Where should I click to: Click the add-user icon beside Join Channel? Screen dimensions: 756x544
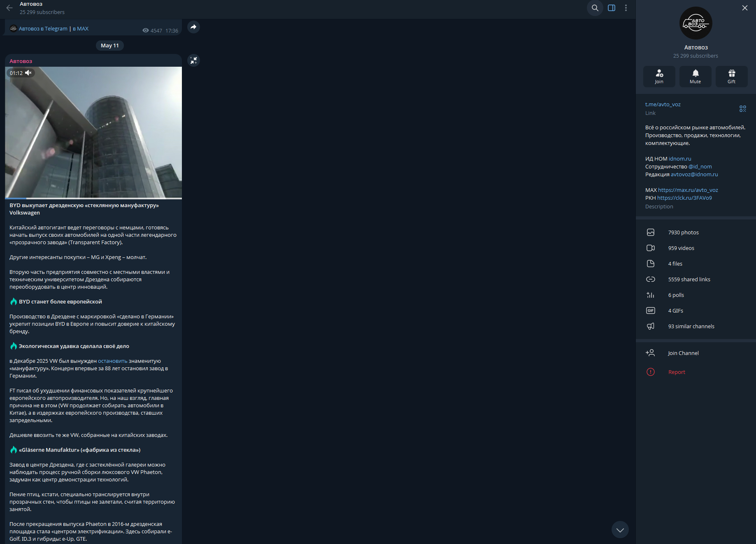coord(650,353)
